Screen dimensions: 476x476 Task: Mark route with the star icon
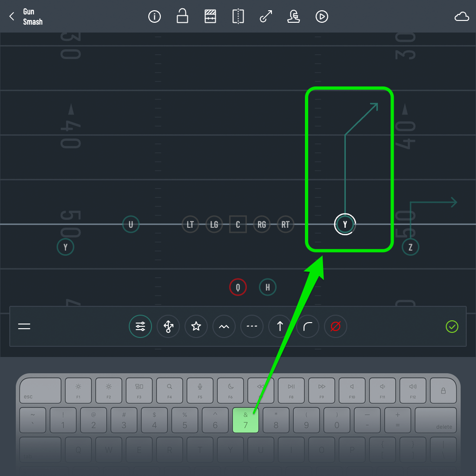tap(196, 326)
